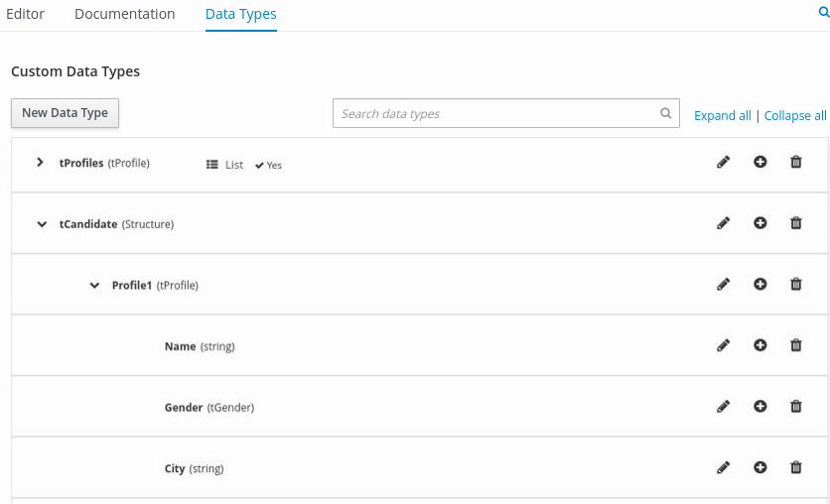
Task: Add a field at the City row
Action: (x=761, y=467)
